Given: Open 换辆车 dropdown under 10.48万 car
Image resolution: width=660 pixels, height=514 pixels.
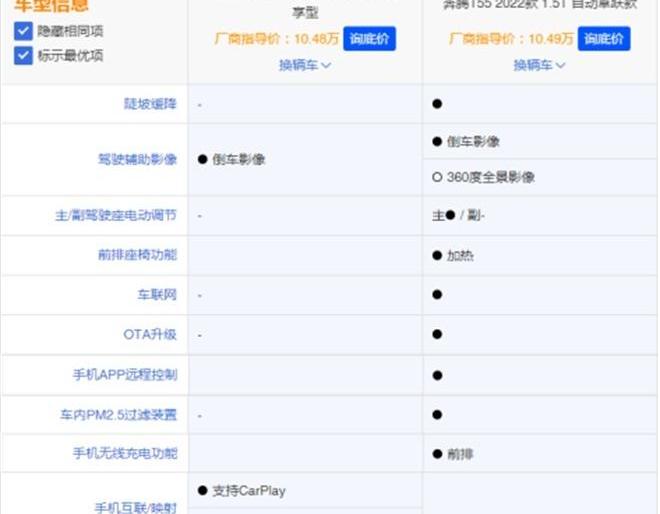Looking at the screenshot, I should pyautogui.click(x=305, y=65).
